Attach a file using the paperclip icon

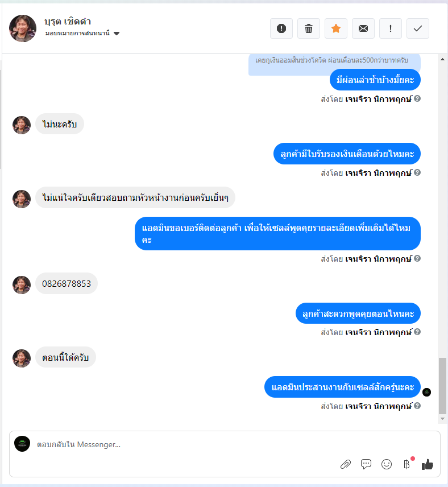coord(346,464)
